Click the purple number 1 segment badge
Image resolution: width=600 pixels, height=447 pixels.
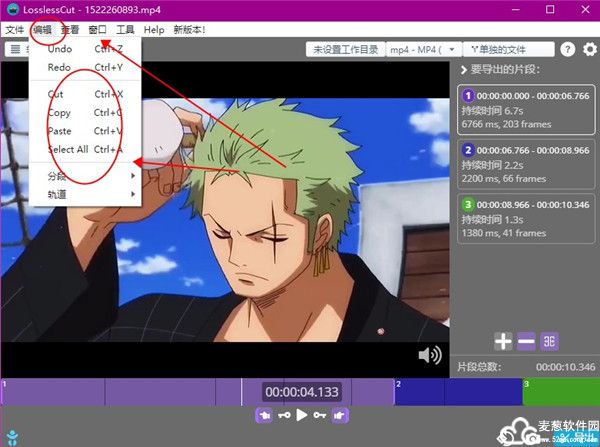click(x=468, y=96)
